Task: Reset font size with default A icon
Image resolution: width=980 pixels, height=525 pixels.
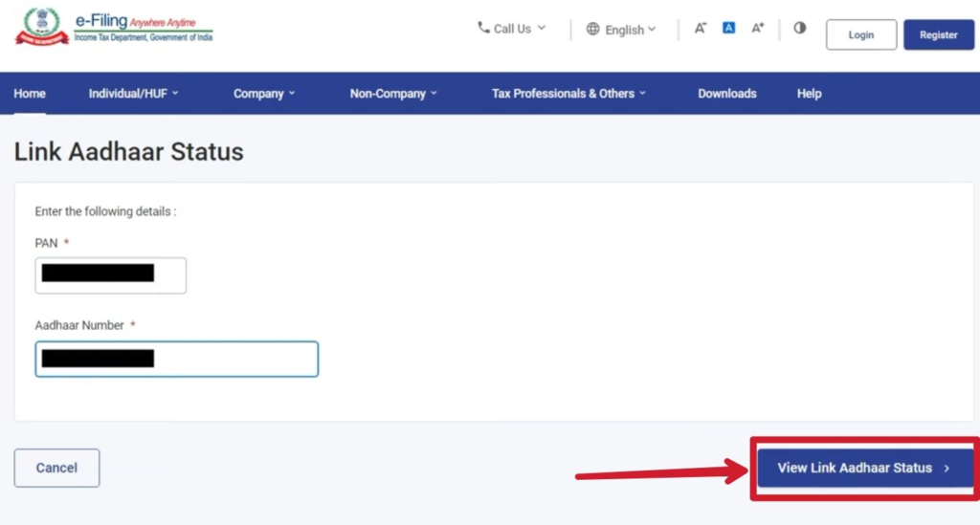Action: 728,29
